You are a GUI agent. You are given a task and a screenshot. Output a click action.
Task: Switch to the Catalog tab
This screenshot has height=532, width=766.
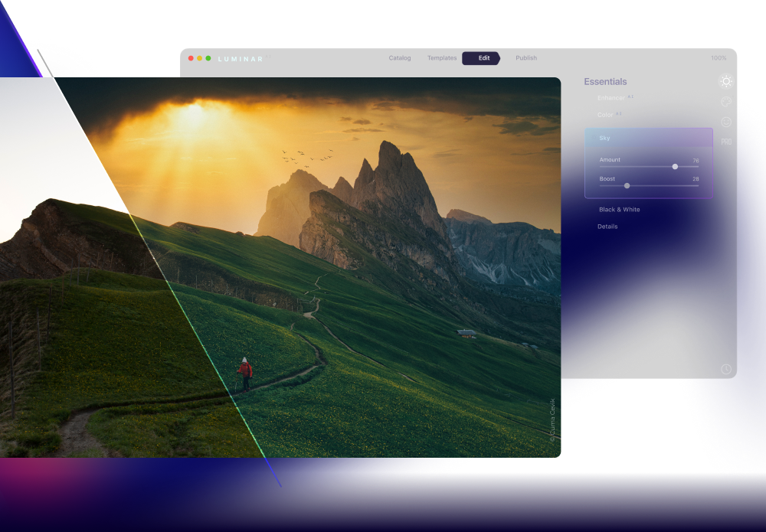click(x=400, y=57)
